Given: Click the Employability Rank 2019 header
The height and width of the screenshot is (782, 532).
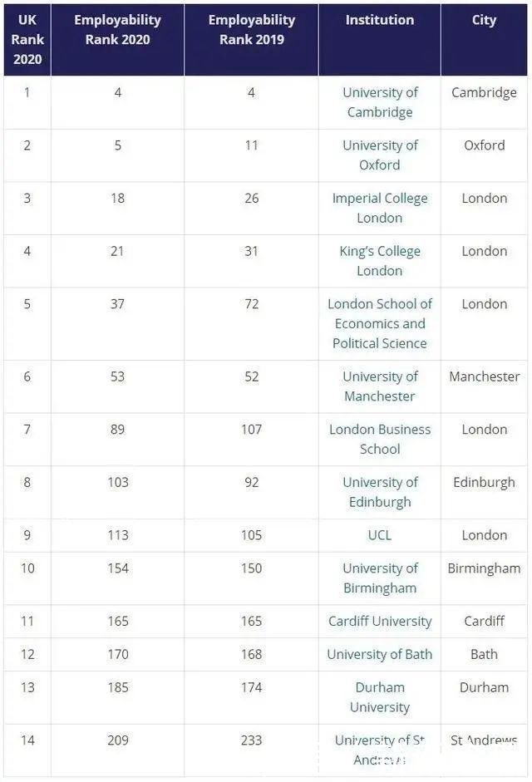Looking at the screenshot, I should 251,30.
